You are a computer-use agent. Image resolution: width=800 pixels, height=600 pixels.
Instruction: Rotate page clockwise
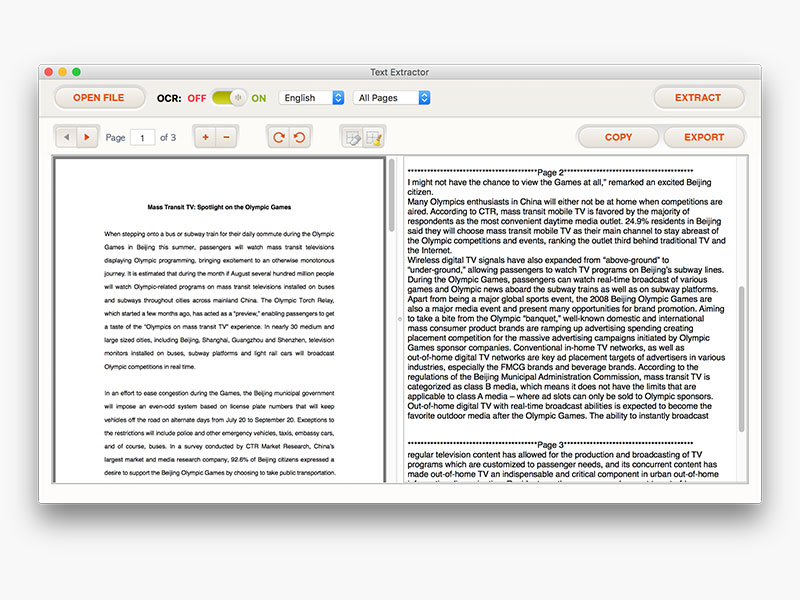coord(279,137)
